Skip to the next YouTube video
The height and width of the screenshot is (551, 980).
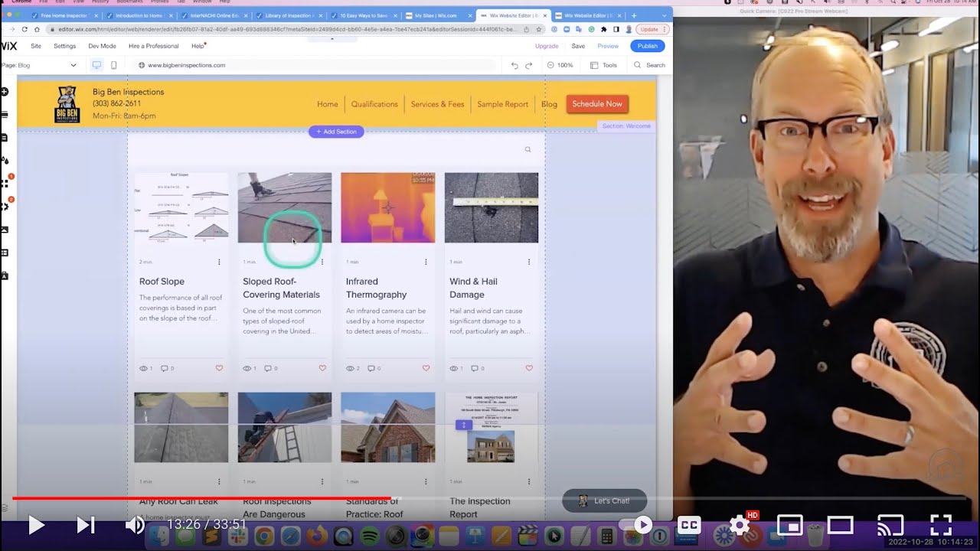point(86,525)
